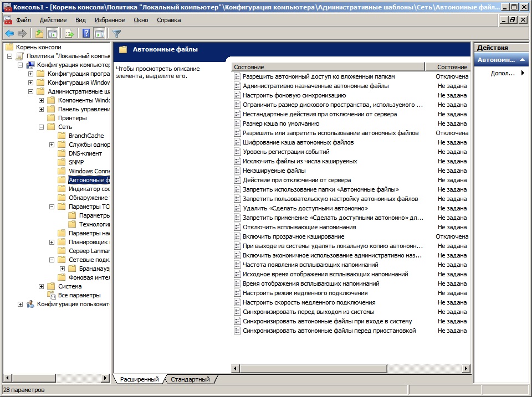Go up one level using the toolbar folder icon
This screenshot has width=532, height=397.
[39, 33]
